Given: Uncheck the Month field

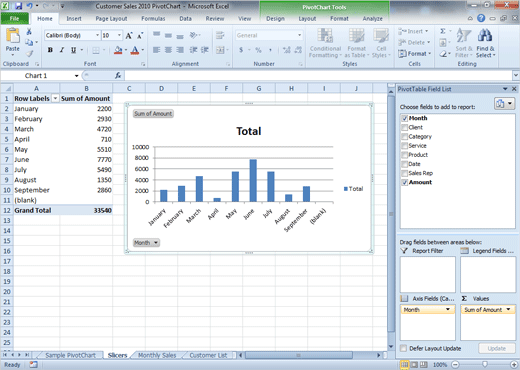Looking at the screenshot, I should pyautogui.click(x=405, y=118).
